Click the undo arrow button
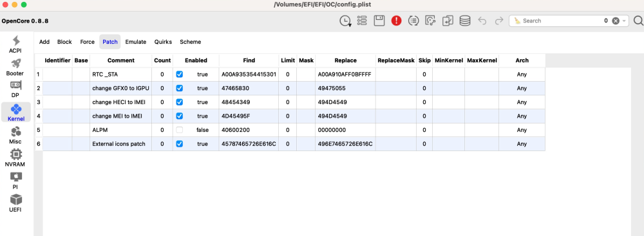This screenshot has width=644, height=236. point(482,21)
